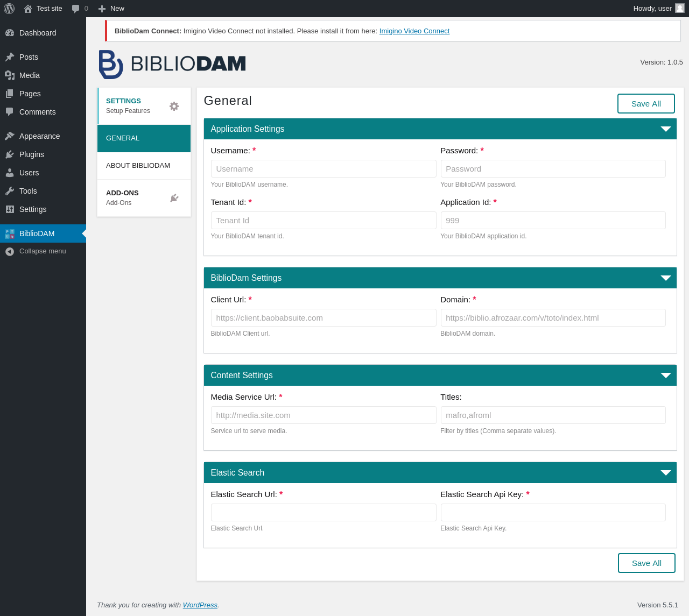The height and width of the screenshot is (616, 689).
Task: Click the WordPress logo icon
Action: pyautogui.click(x=9, y=9)
